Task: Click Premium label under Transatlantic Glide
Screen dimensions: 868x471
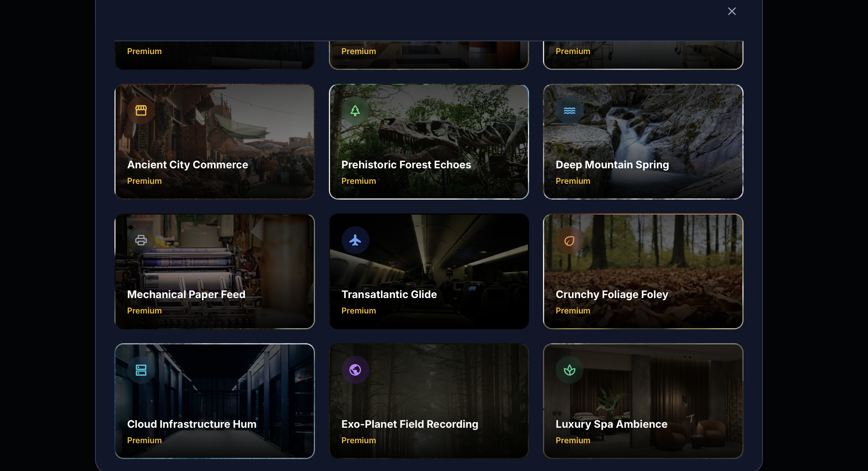Action: click(359, 310)
